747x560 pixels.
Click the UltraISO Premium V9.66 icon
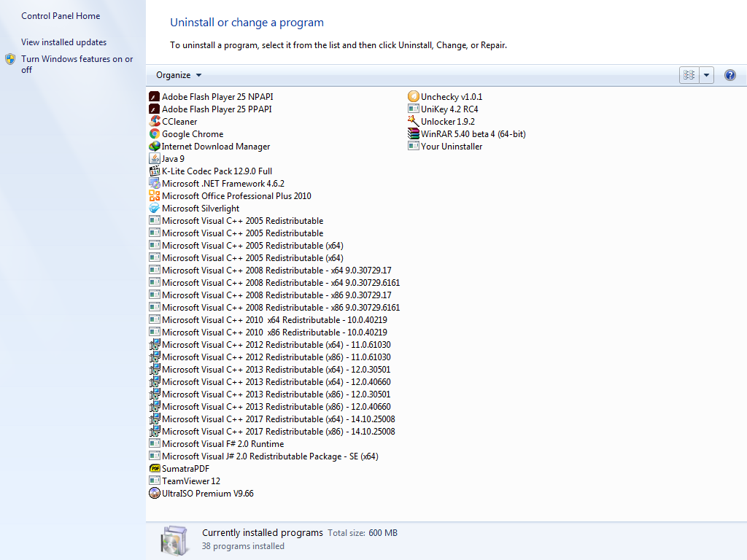pyautogui.click(x=155, y=494)
